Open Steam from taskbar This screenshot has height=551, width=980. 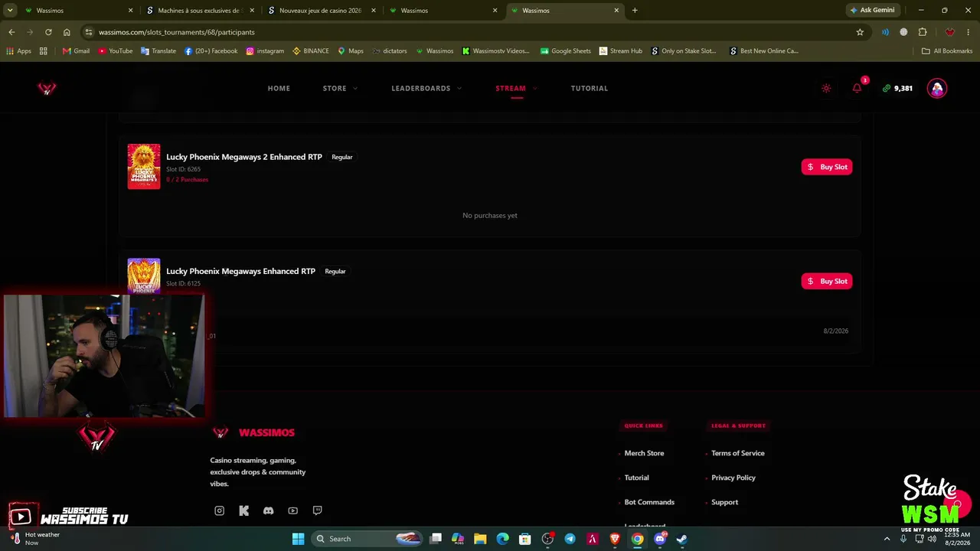682,539
